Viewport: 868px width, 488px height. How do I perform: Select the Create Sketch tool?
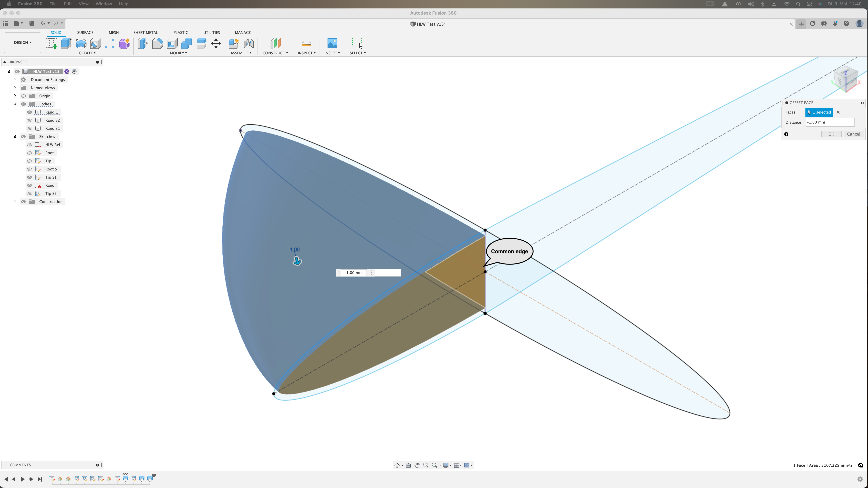[x=52, y=43]
